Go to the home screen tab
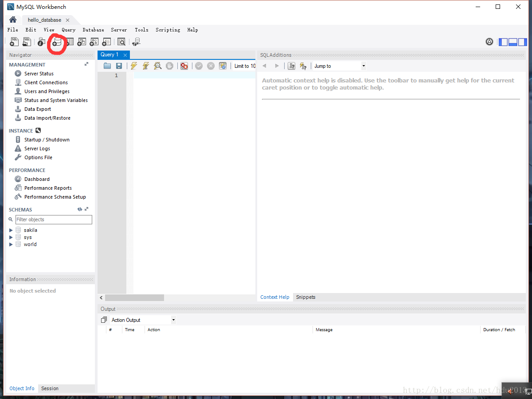 pos(13,20)
